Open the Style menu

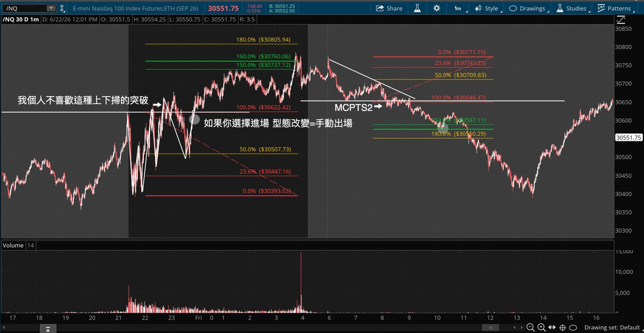coord(488,8)
